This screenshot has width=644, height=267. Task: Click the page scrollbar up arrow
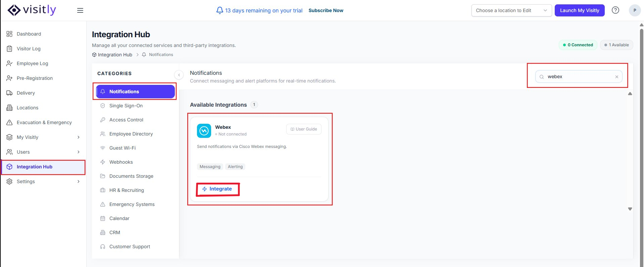pos(641,25)
